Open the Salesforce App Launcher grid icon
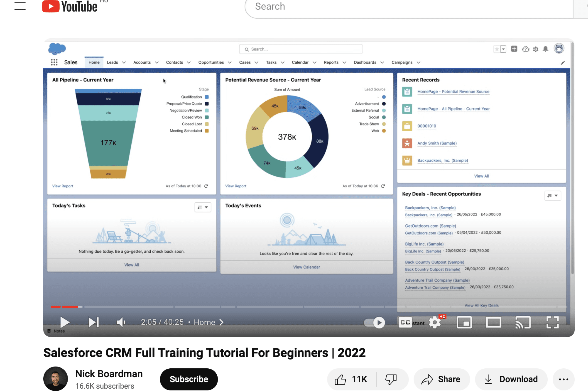This screenshot has width=588, height=392. click(54, 62)
